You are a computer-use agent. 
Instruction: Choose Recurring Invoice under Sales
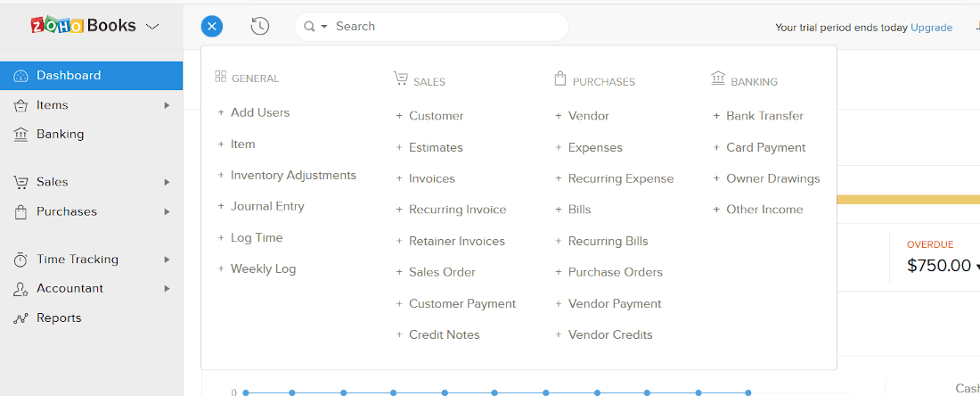tap(458, 210)
